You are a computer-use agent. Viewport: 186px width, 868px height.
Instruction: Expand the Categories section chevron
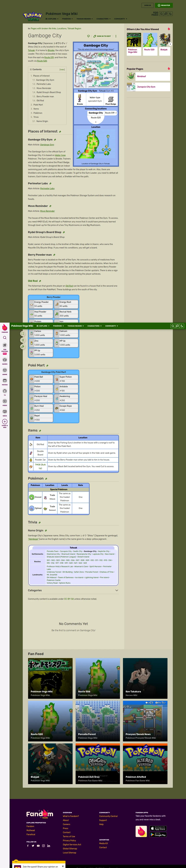[x=117, y=590]
